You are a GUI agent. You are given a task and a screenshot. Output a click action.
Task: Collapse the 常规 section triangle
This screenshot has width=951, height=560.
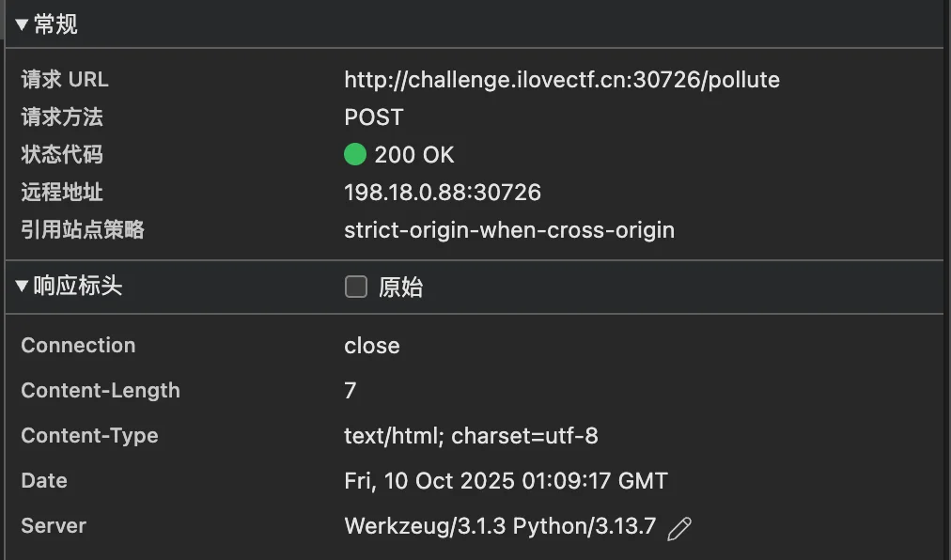click(x=23, y=25)
